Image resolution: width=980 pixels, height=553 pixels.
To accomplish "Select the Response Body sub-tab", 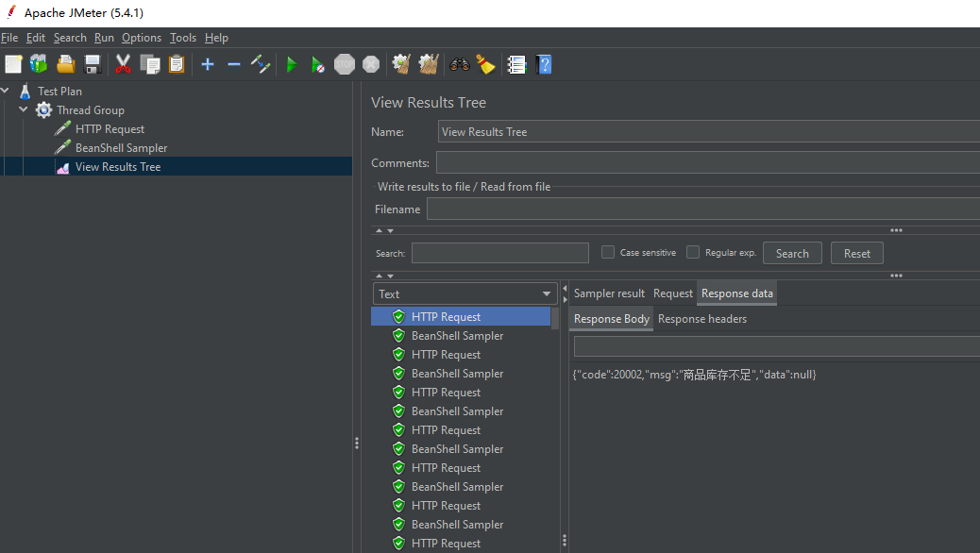I will pos(611,319).
